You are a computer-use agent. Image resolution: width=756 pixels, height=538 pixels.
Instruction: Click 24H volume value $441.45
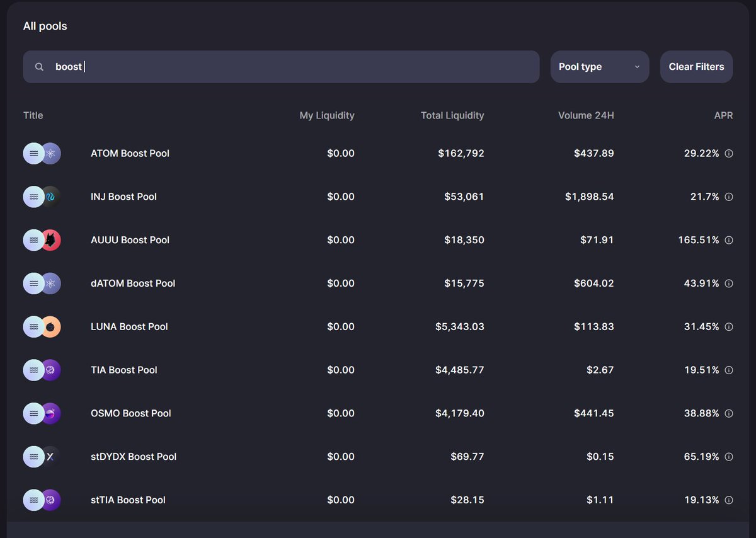click(594, 413)
